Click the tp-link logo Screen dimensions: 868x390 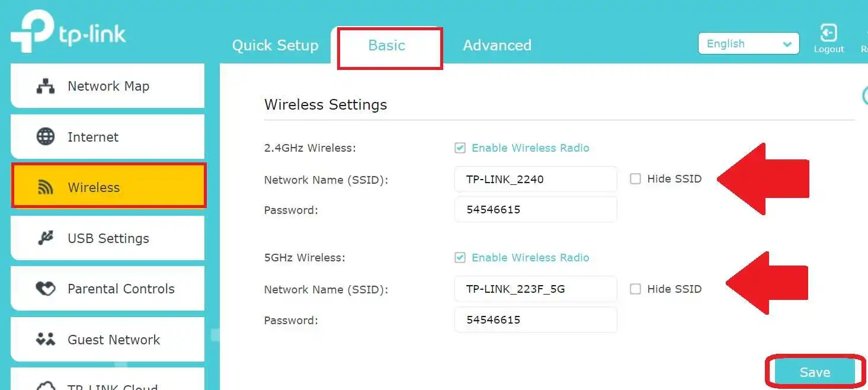68,33
